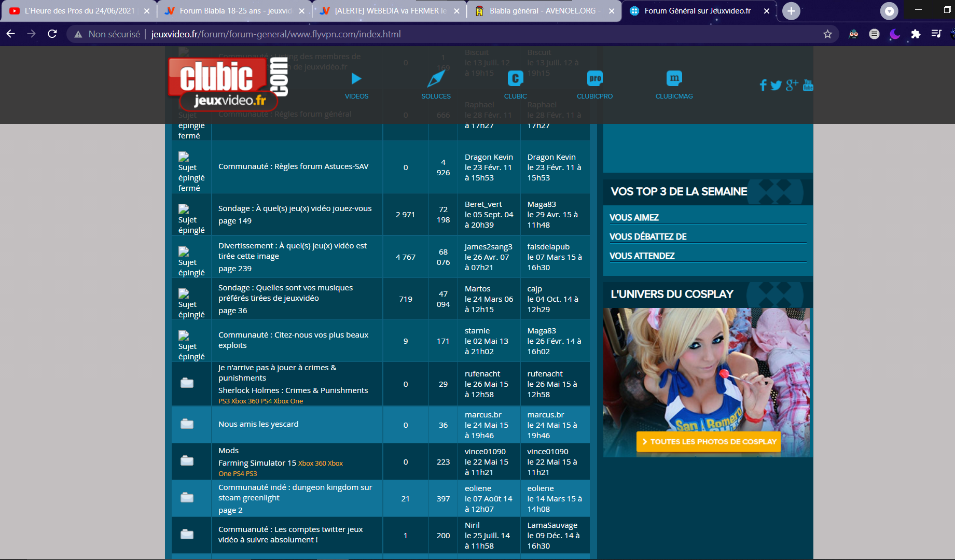The image size is (955, 560).
Task: Open 'Les comptes twitter jeux vidéo' topic
Action: [x=290, y=535]
